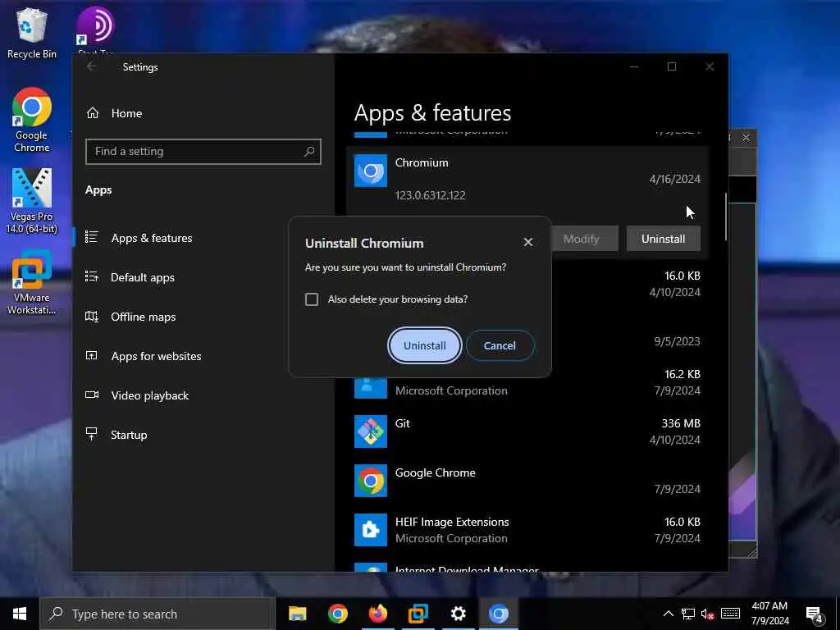Click HEIF Image Extensions entry name

[452, 522]
